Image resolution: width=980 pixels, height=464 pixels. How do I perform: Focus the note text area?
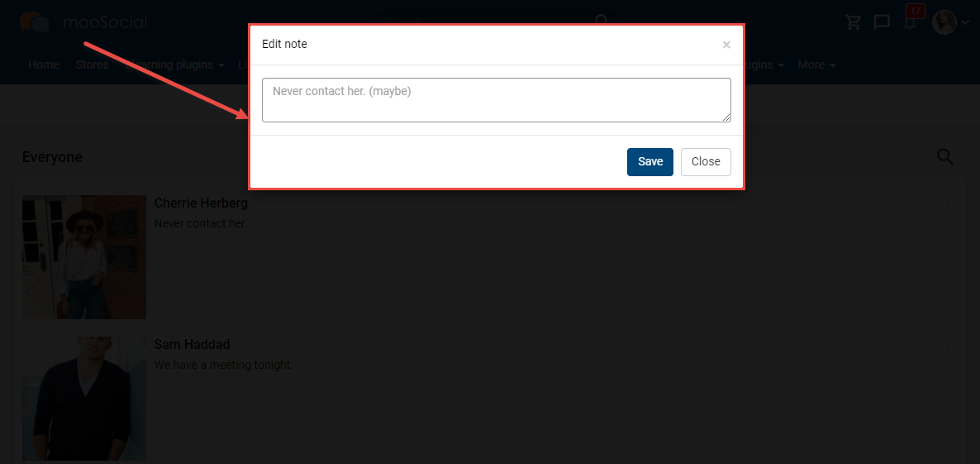coord(497,100)
